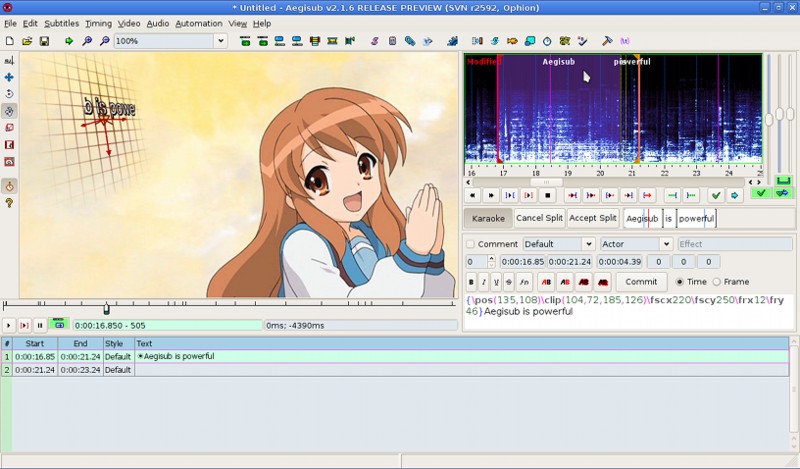Click the New subtitles file icon
800x469 pixels.
[10, 41]
